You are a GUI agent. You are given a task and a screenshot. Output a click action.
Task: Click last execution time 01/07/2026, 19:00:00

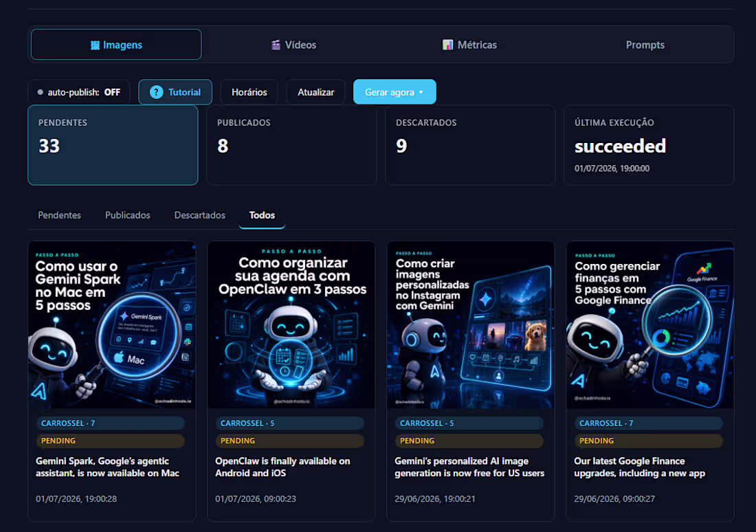click(x=612, y=168)
